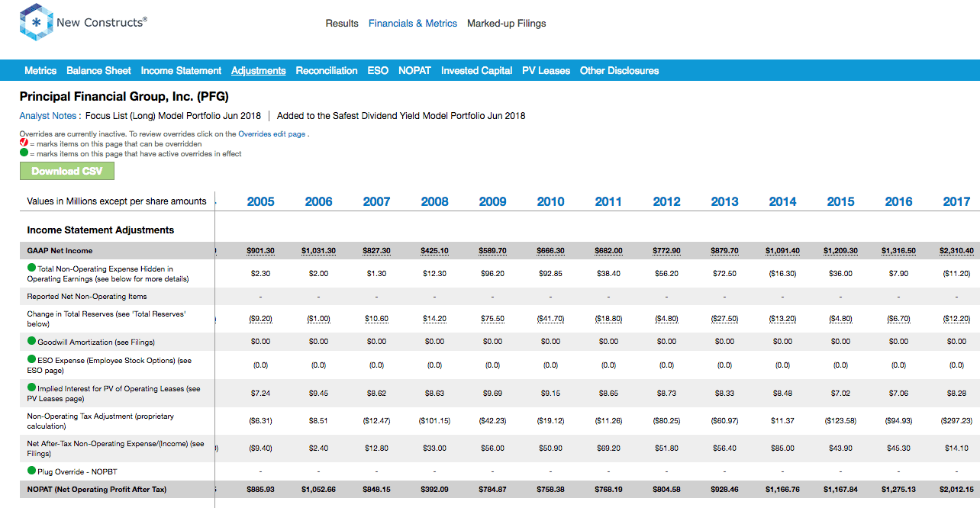Click green override dot beside Plug Override - NOPBT

point(31,471)
